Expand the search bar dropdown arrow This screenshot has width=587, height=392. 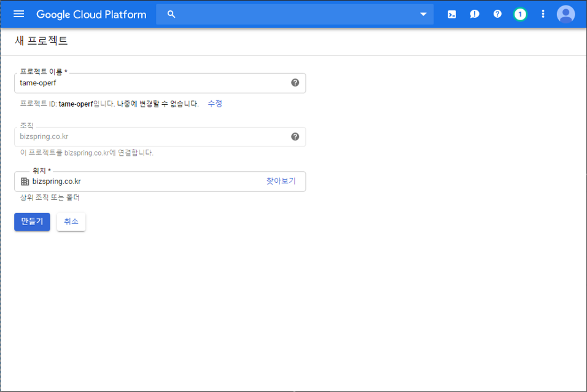coord(424,14)
